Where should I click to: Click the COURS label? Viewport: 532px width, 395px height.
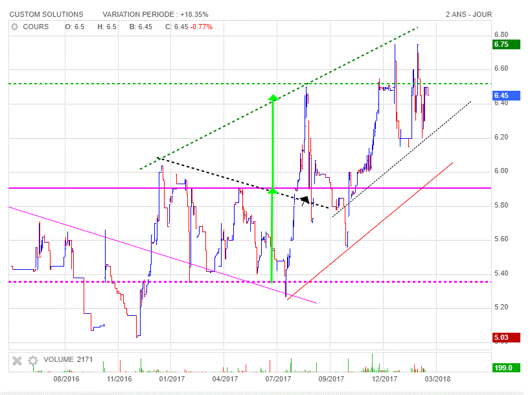(x=36, y=27)
